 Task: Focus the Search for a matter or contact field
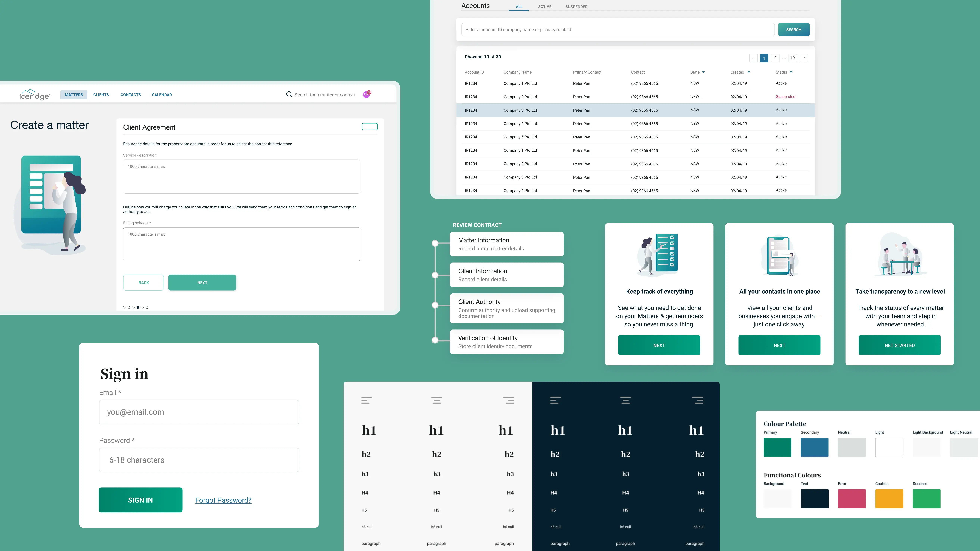coord(325,95)
